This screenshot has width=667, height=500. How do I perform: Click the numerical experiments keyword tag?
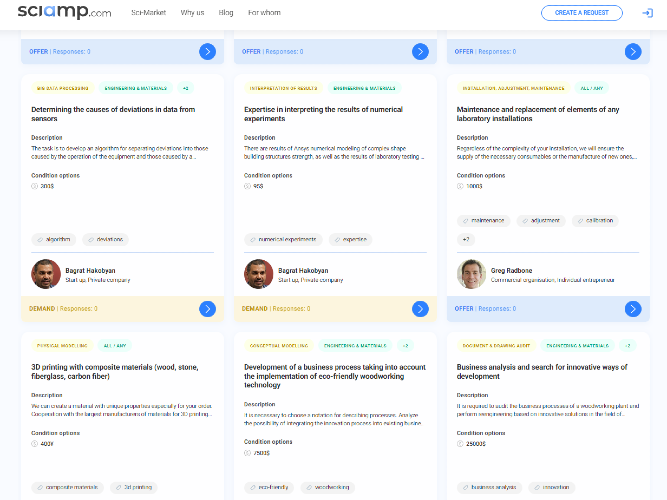(x=283, y=240)
